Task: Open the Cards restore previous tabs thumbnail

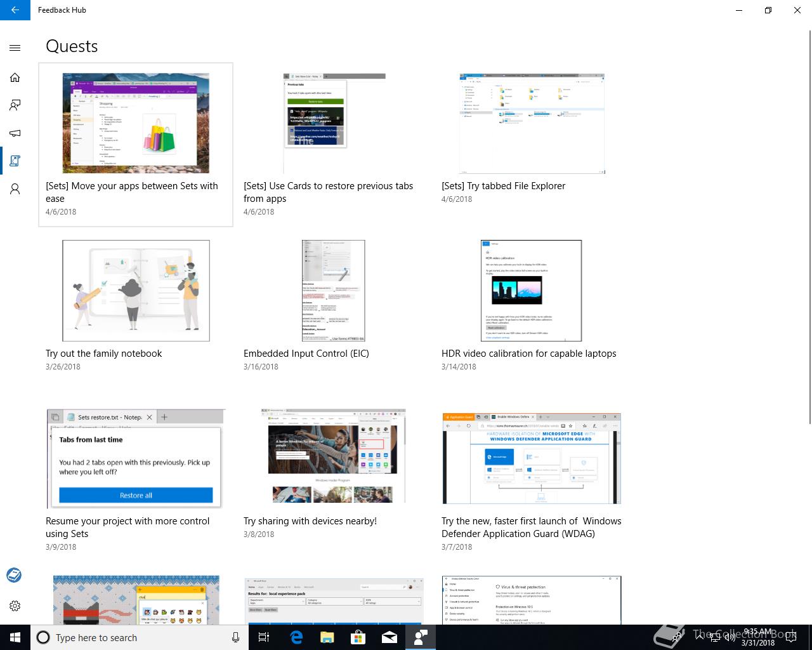Action: tap(334, 123)
